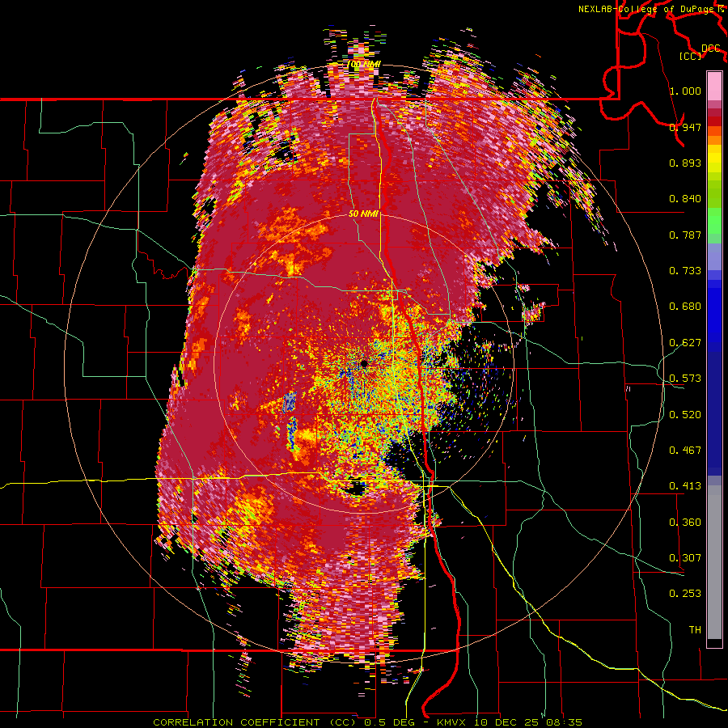Select the 0.840 legend value
728x728 pixels.
click(x=685, y=199)
